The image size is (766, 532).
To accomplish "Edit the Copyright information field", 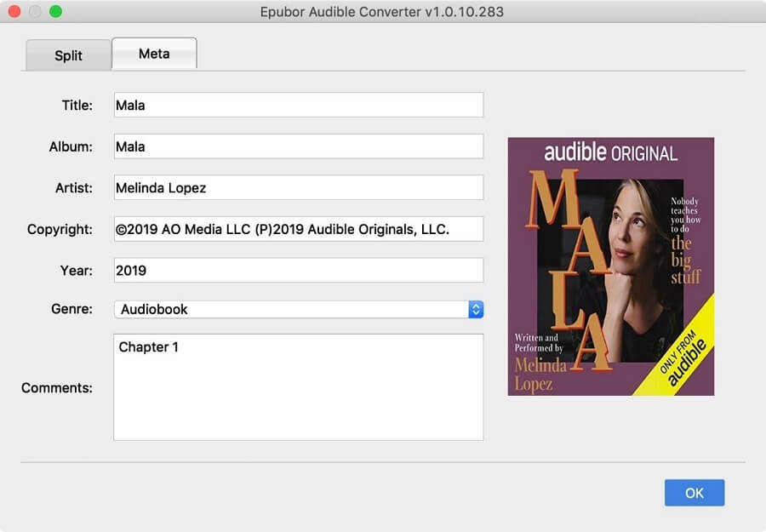I will tap(298, 229).
